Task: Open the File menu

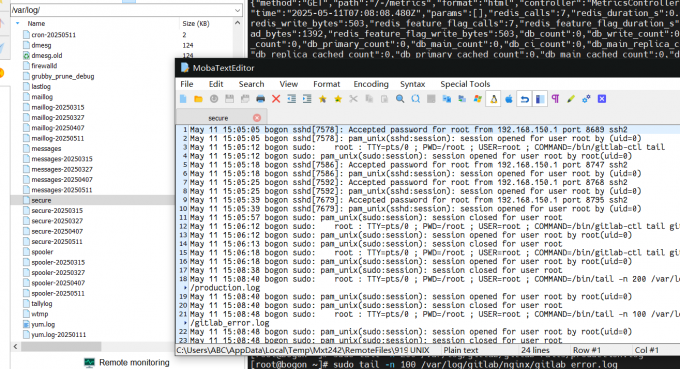Action: (x=187, y=84)
